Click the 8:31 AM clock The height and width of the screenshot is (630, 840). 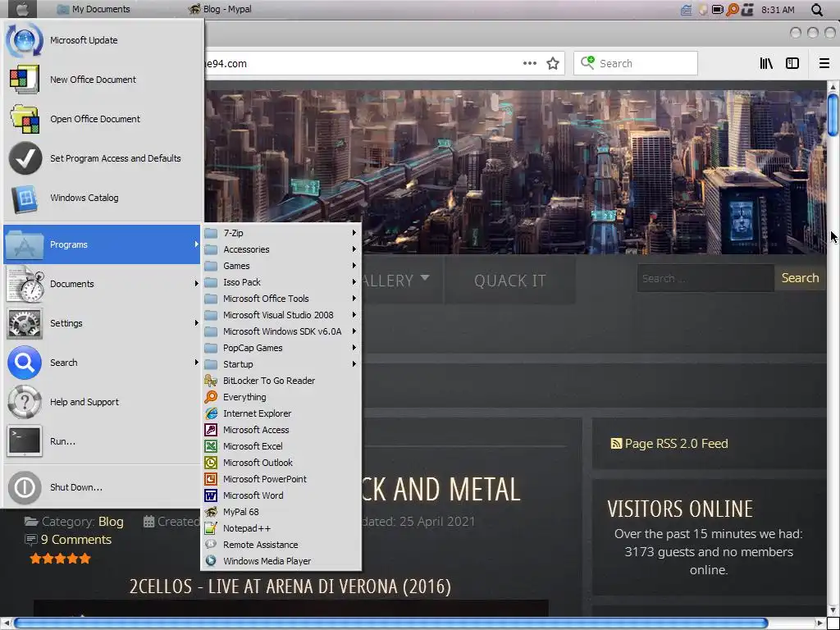[778, 10]
